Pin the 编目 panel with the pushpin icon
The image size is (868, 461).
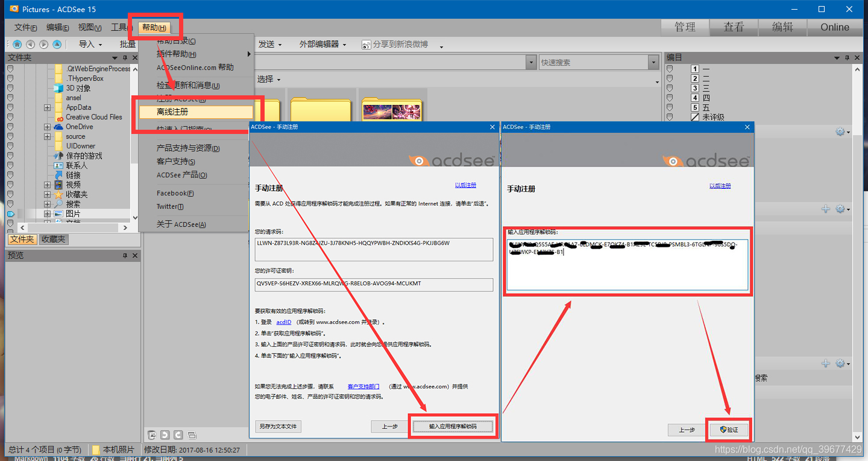coord(847,57)
